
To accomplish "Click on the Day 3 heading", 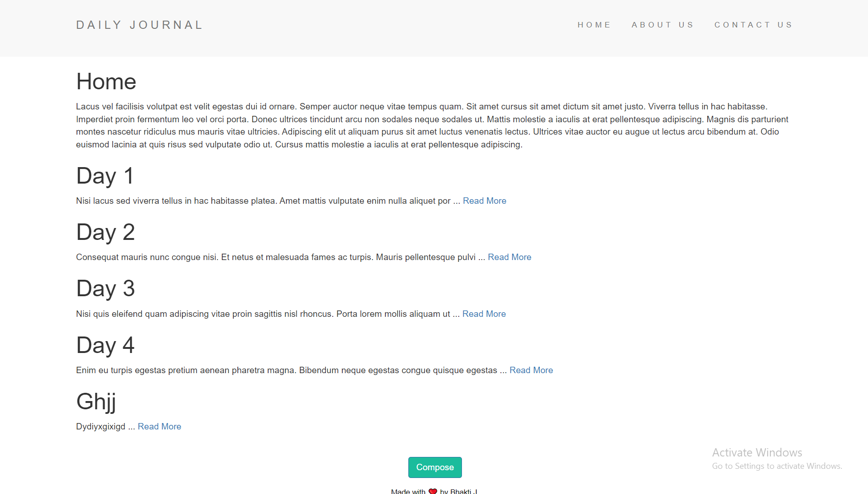I will click(x=105, y=288).
